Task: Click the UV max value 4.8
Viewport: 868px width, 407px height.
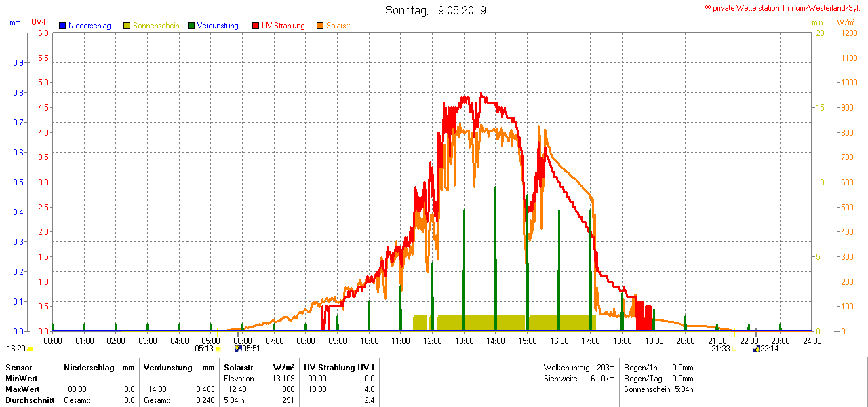Action: pos(369,389)
